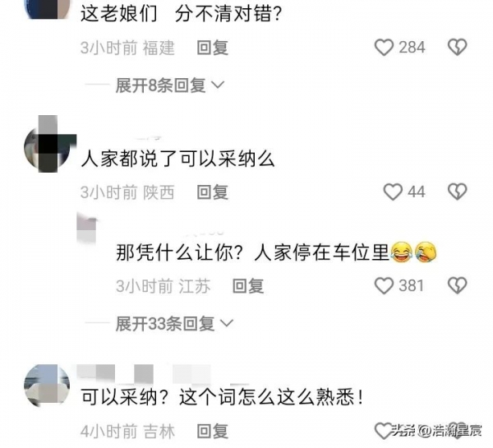Open the Jiangsu replier's small avatar
The height and width of the screenshot is (448, 493).
[x=86, y=228]
